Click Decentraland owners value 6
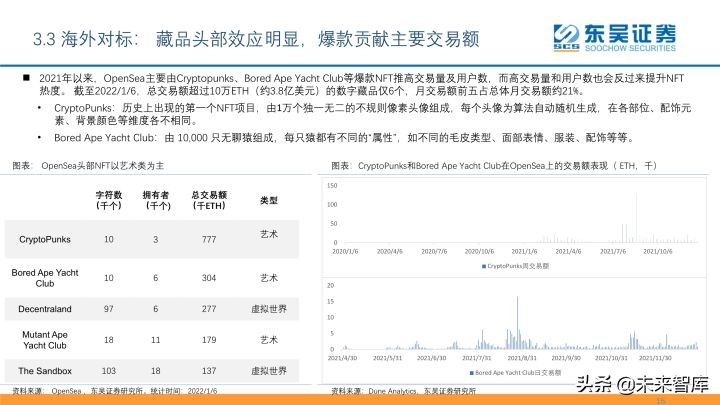Screen dimensions: 720x405 click(x=156, y=309)
